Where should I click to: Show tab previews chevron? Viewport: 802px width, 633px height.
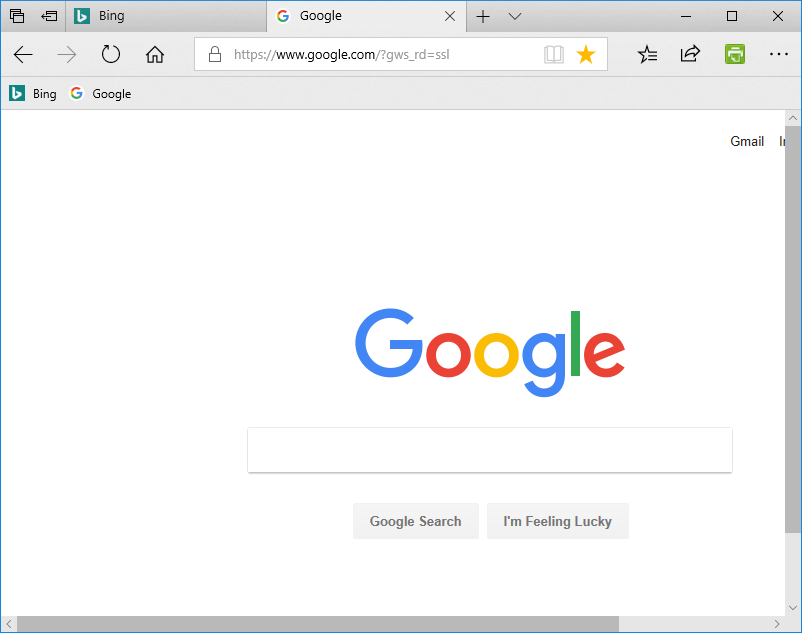pyautogui.click(x=515, y=16)
